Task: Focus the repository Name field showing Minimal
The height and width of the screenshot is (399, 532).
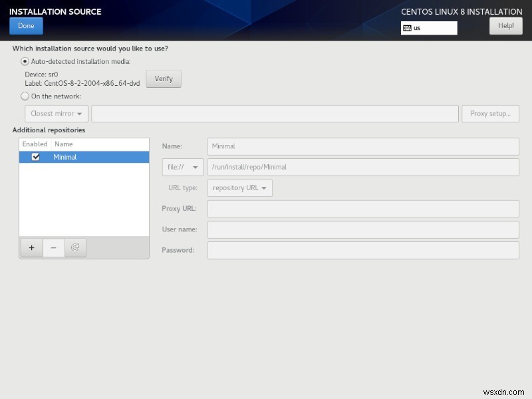Action: [363, 146]
